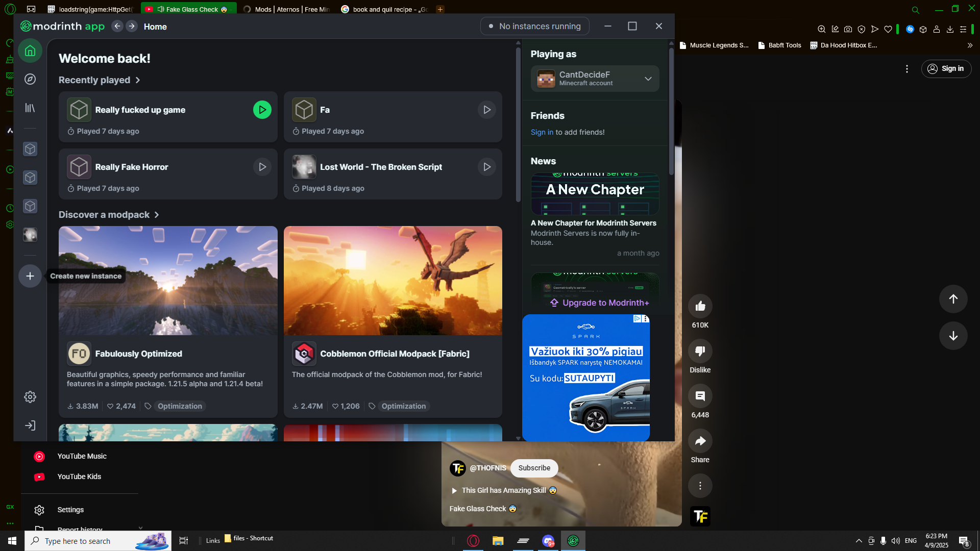The height and width of the screenshot is (551, 980).
Task: Click the No instances running status button
Action: point(535,26)
